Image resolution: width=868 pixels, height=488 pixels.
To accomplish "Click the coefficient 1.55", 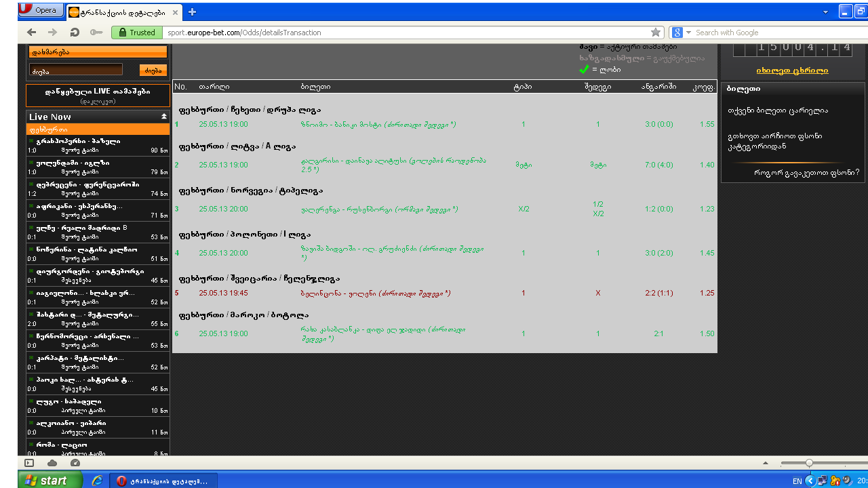I will tap(707, 125).
